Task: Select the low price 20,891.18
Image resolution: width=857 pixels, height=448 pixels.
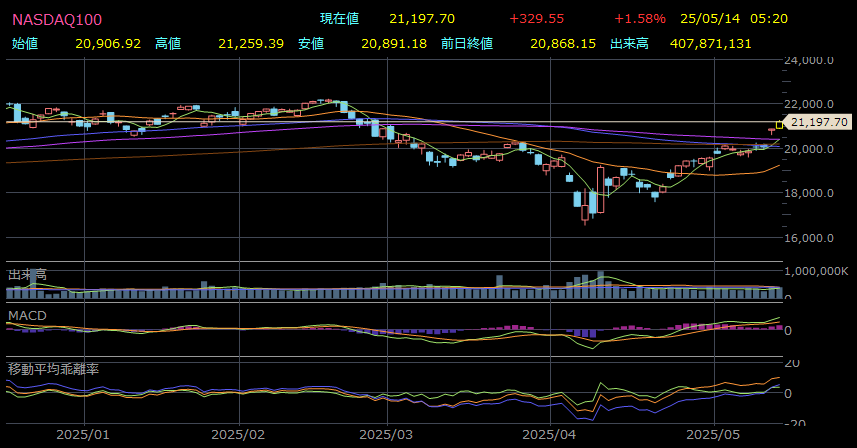Action: (x=394, y=44)
